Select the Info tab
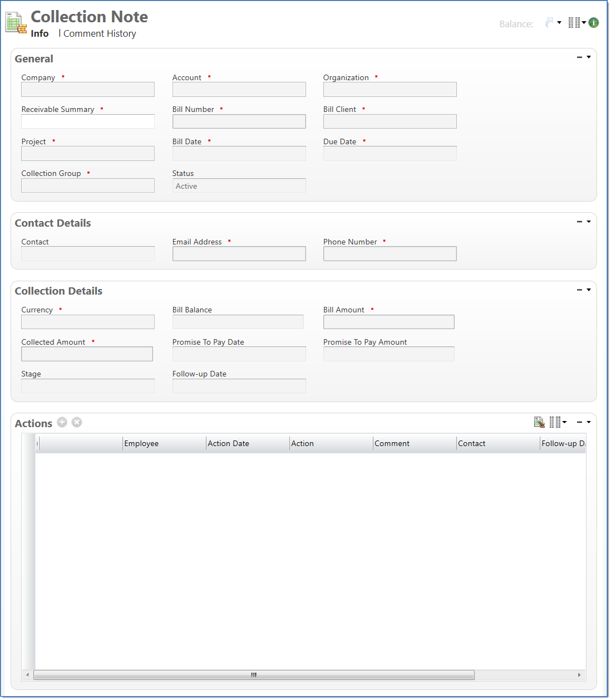 tap(40, 34)
